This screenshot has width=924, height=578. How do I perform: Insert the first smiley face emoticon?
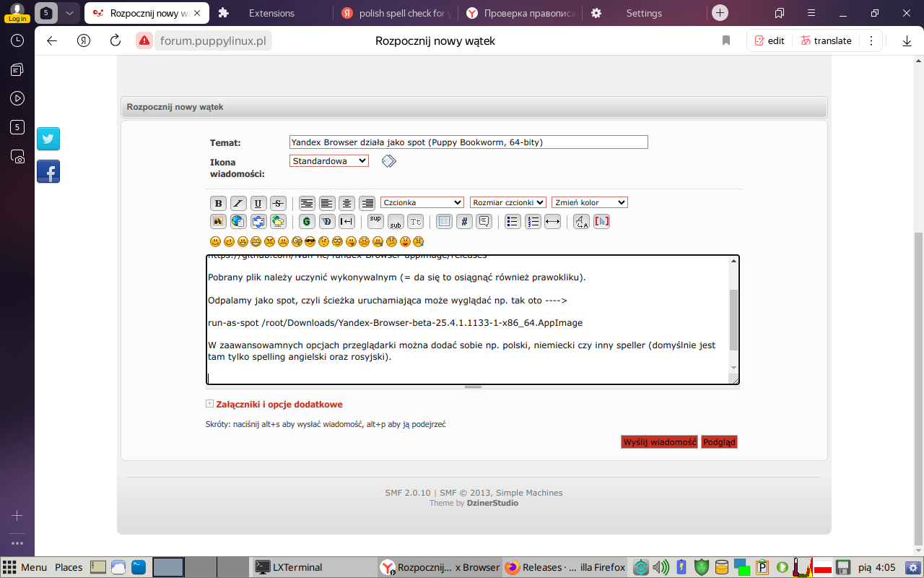click(x=215, y=241)
